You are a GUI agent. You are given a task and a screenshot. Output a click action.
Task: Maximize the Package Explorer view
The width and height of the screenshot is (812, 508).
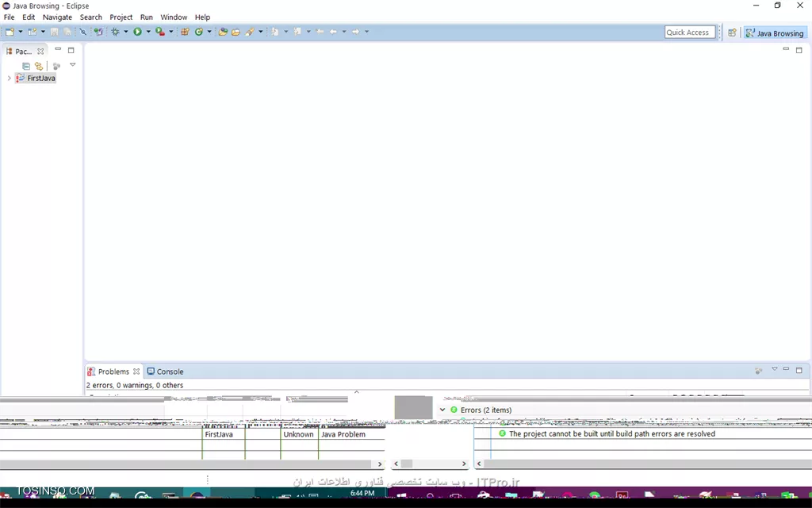point(71,50)
